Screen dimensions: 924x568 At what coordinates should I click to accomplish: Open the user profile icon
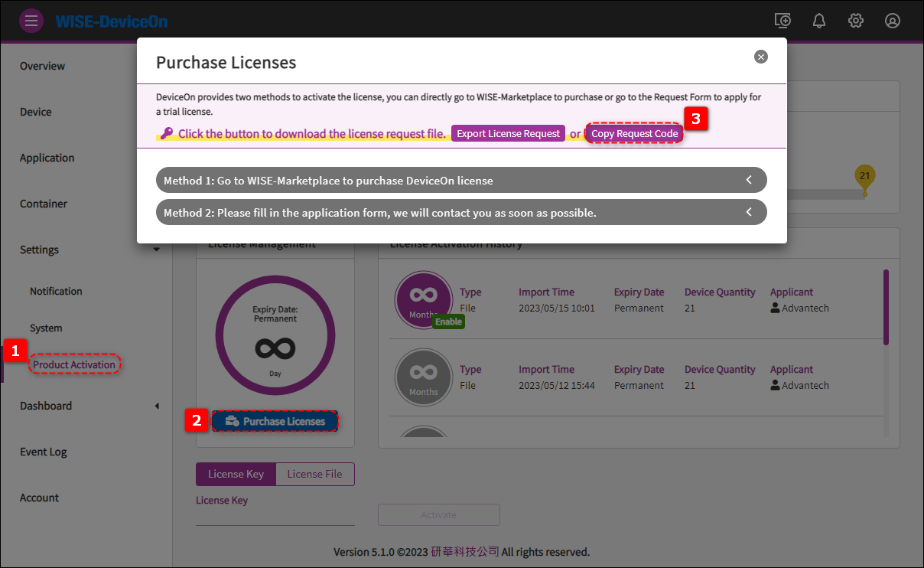tap(893, 21)
